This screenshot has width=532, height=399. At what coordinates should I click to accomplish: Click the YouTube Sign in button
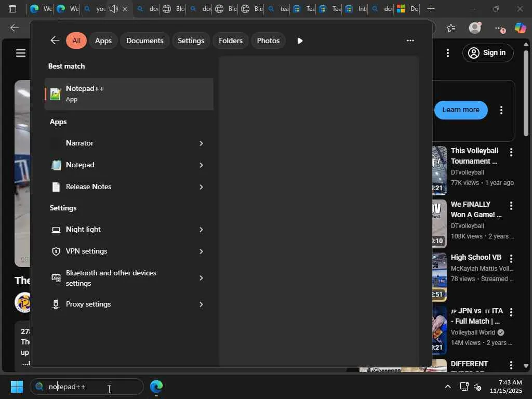487,53
